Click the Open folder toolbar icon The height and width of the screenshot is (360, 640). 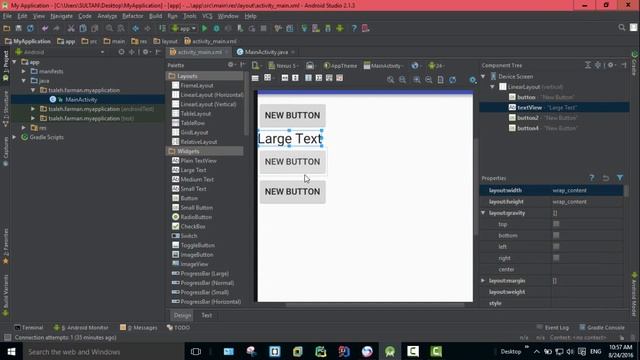(7, 28)
